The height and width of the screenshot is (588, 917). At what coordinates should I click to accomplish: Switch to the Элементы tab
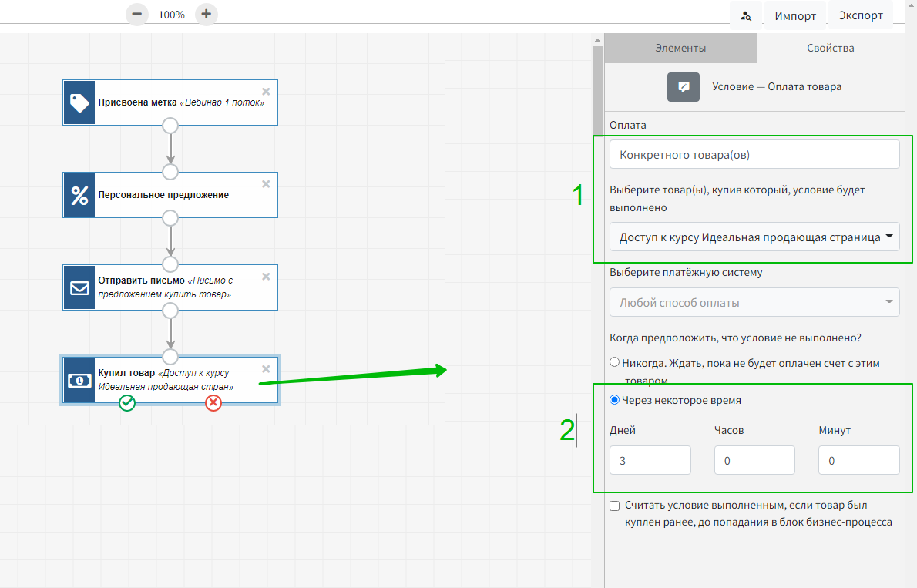tap(680, 48)
